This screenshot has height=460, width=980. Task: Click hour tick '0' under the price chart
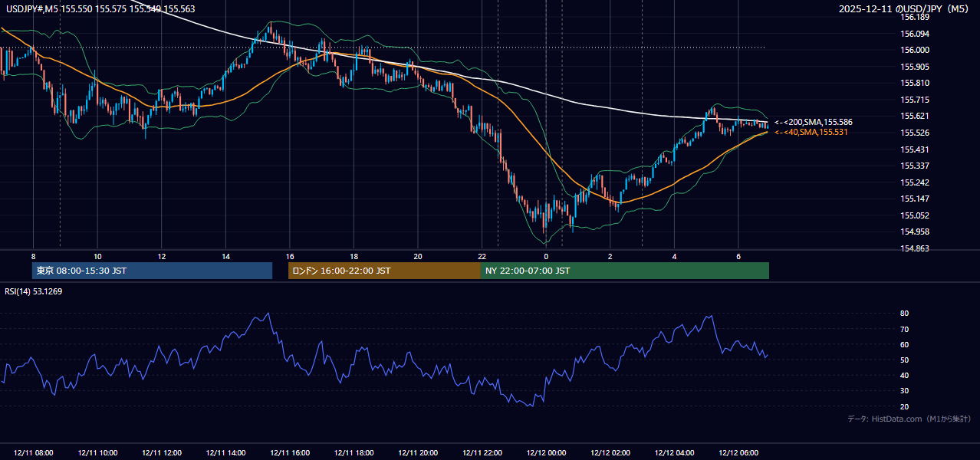point(546,256)
